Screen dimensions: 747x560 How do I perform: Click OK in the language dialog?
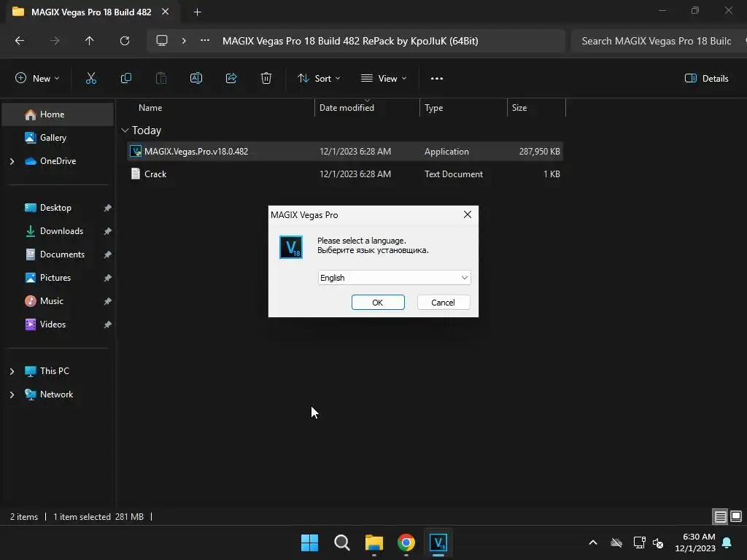[x=378, y=303]
